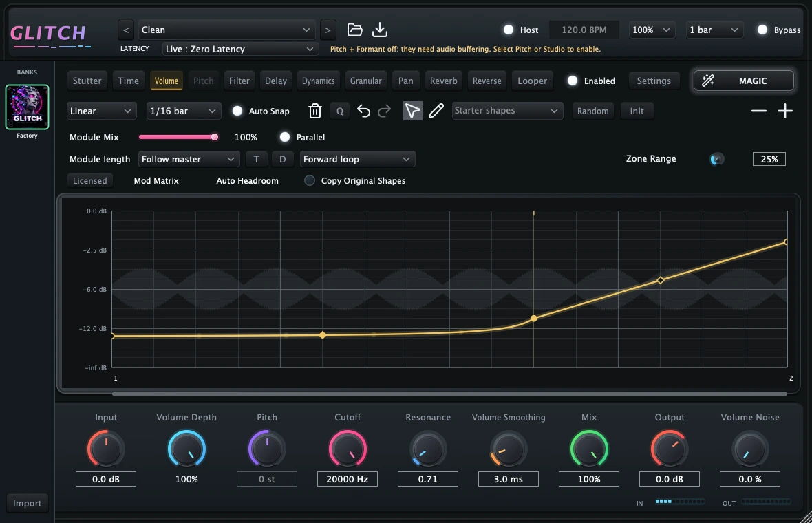Click the D module length button
Viewport: 812px width, 523px height.
click(283, 159)
